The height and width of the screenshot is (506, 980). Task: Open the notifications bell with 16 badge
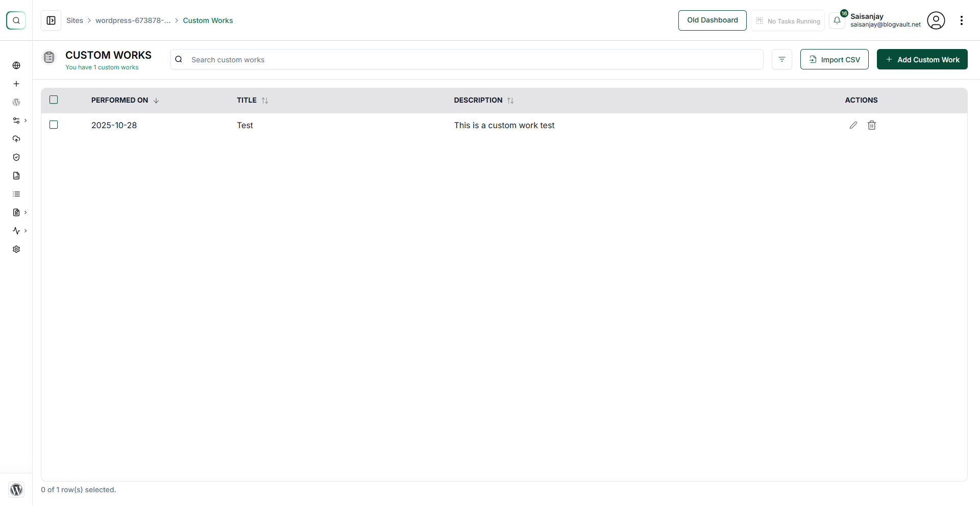pyautogui.click(x=837, y=20)
